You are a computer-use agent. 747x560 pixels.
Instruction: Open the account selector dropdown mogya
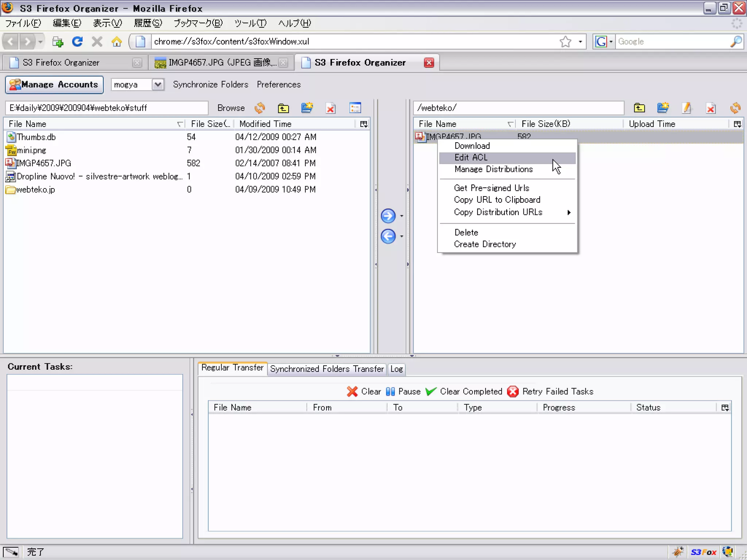(158, 85)
